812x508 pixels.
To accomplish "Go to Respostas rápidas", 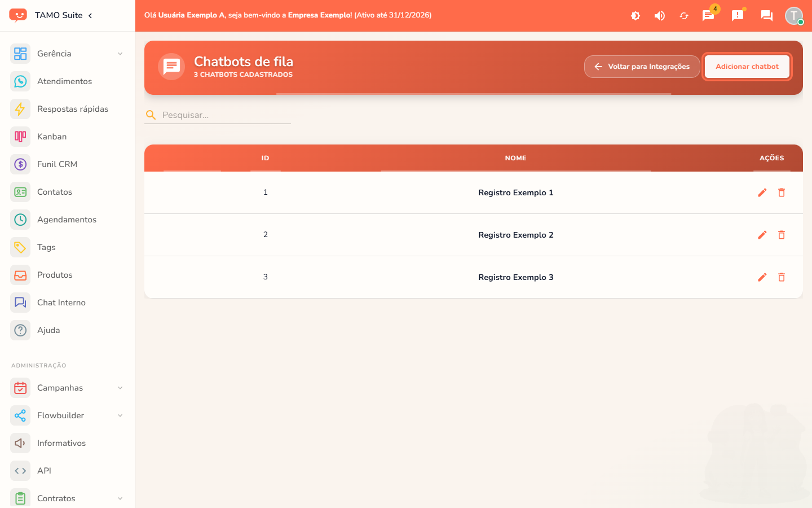I will [68, 109].
